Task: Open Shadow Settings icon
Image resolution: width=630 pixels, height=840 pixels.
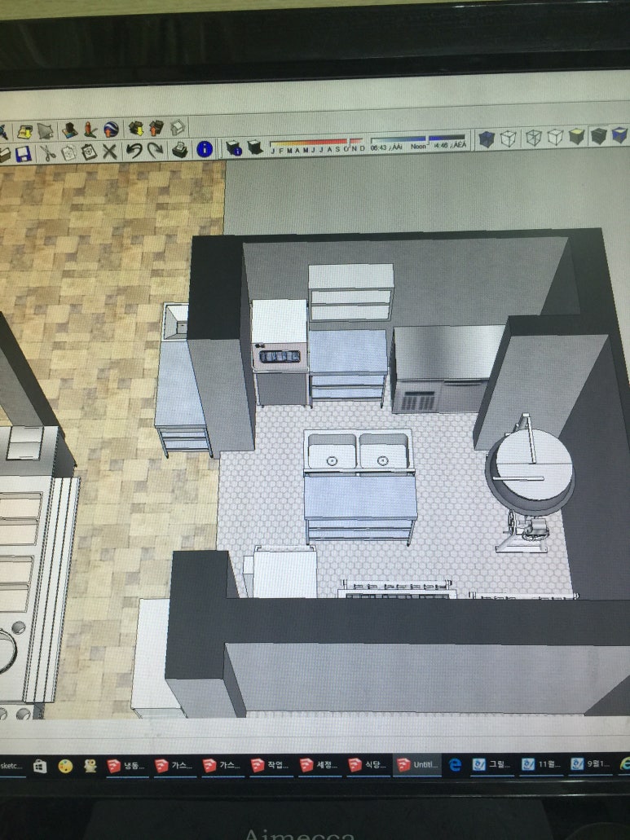Action: pos(234,147)
